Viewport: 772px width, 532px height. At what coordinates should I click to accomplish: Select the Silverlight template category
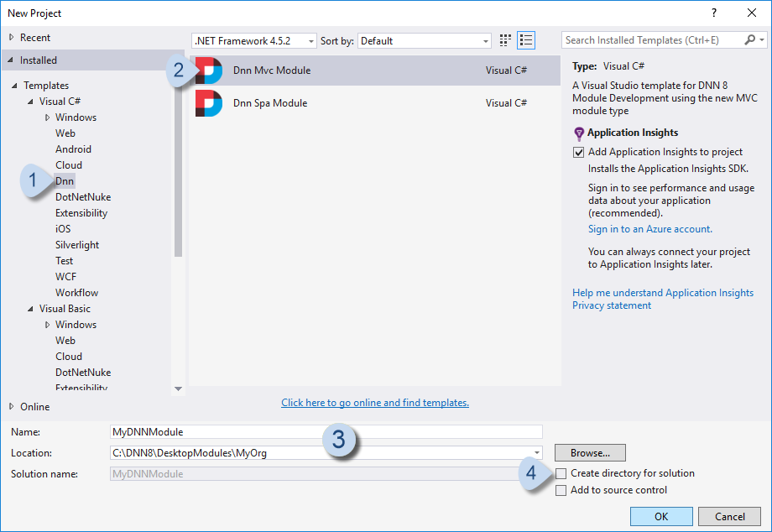click(x=77, y=244)
